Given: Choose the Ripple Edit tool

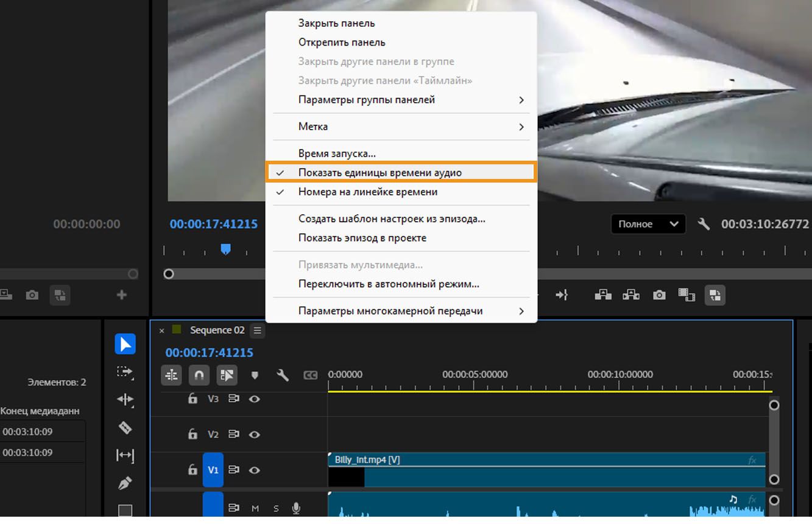Looking at the screenshot, I should (x=125, y=399).
